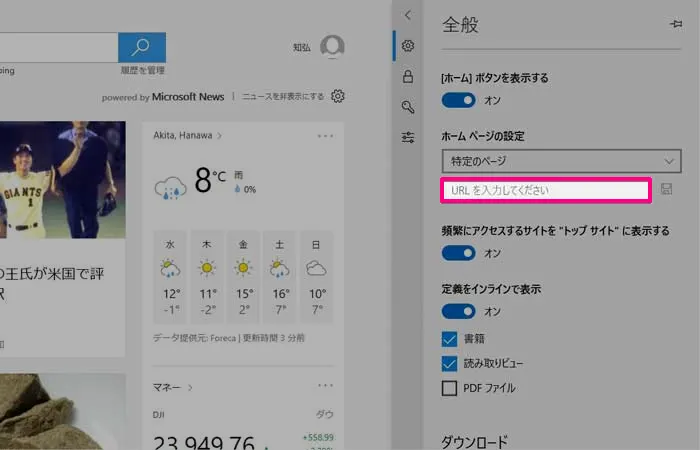
Task: Toggle the show Home button switch
Action: pos(458,100)
